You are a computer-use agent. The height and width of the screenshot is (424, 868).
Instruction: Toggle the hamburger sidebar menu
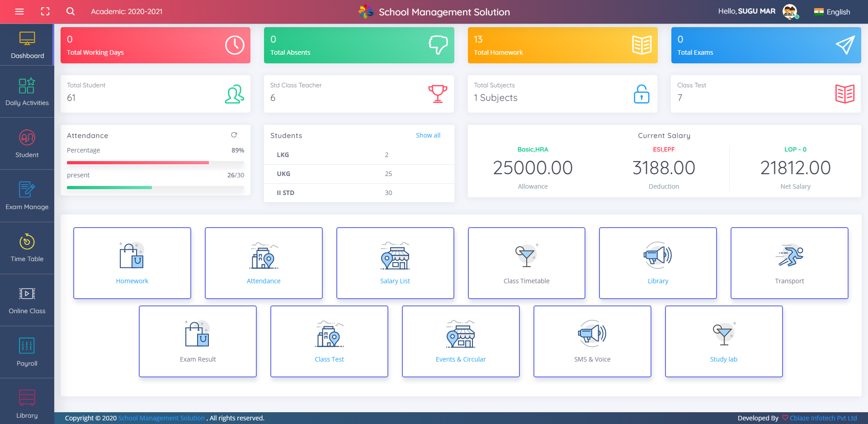click(19, 12)
